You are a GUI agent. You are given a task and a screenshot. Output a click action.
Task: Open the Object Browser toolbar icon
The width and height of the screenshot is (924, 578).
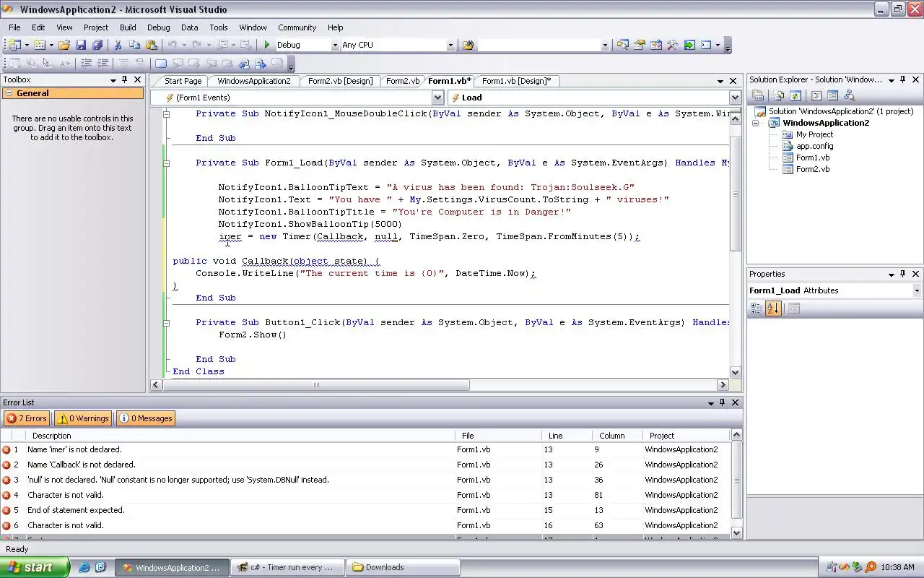655,45
